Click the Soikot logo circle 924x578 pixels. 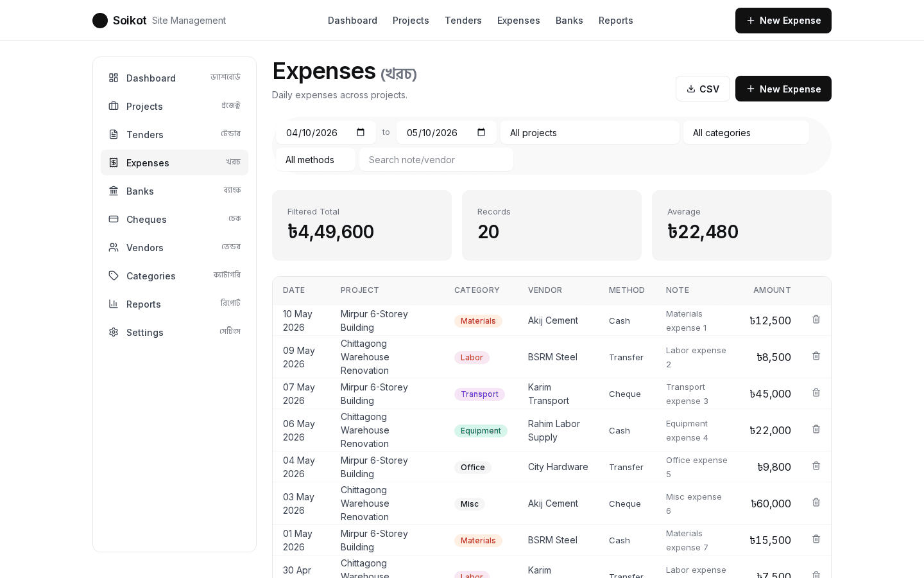point(100,21)
